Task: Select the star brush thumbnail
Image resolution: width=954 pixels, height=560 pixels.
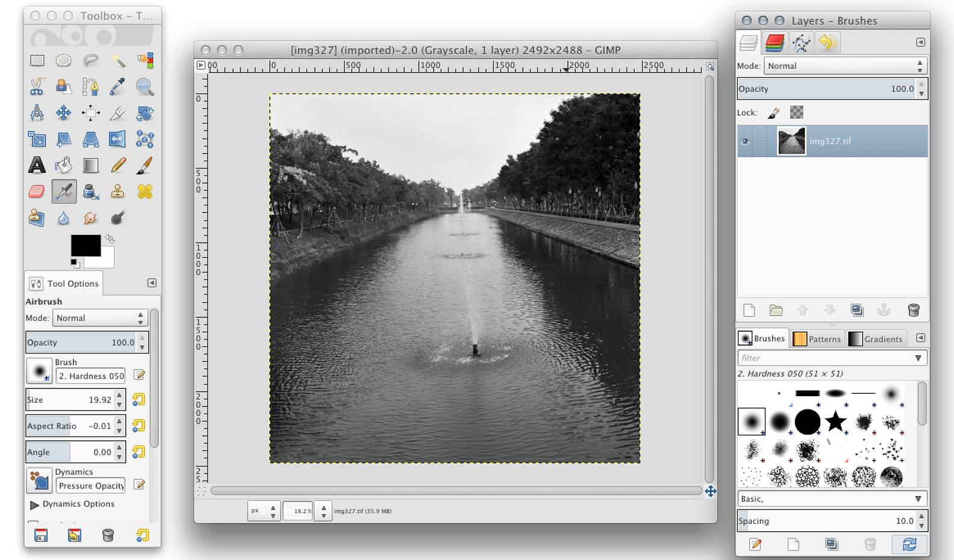Action: coord(835,422)
